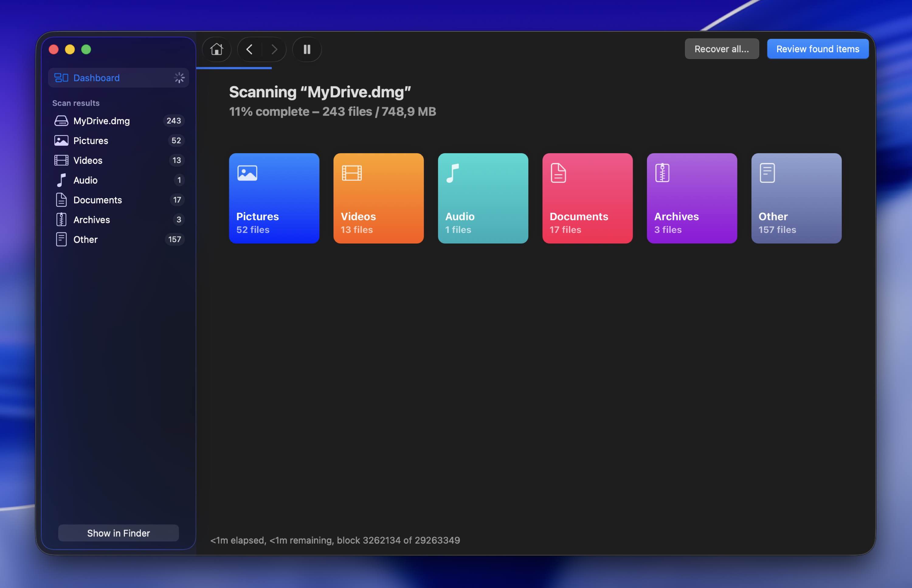Select Pictures in the sidebar
The width and height of the screenshot is (912, 588).
click(118, 140)
